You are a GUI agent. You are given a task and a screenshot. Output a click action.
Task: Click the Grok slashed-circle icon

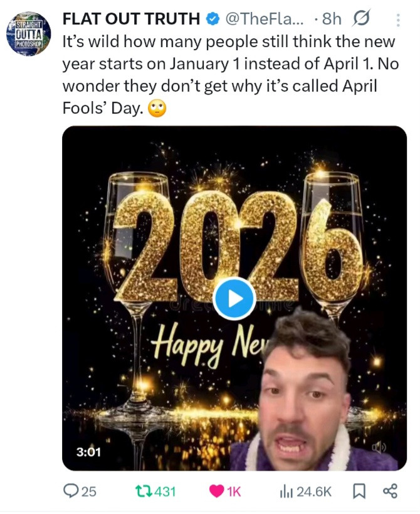[362, 19]
